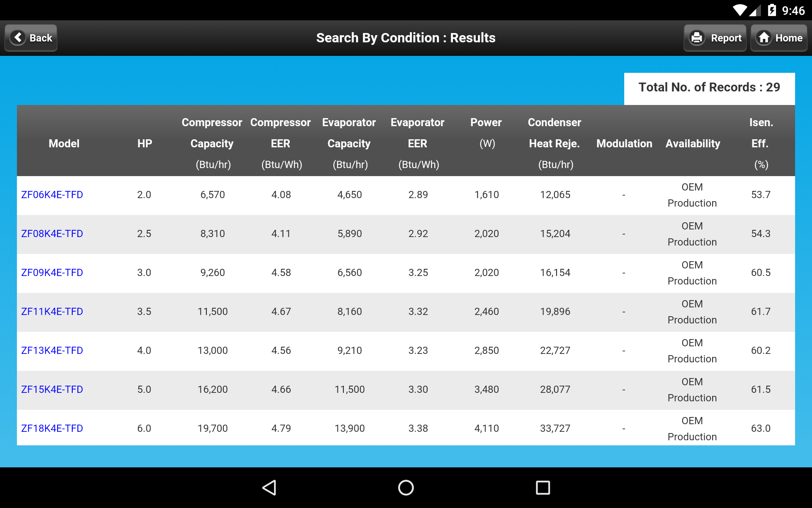Tap OEM Production in ZF18K4E-TFD row
This screenshot has width=812, height=508.
pyautogui.click(x=692, y=429)
